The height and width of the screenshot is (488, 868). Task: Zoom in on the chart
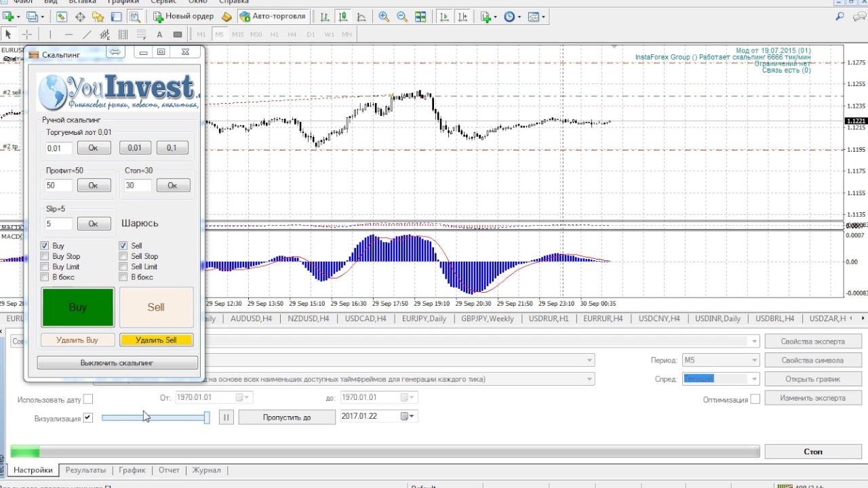click(x=384, y=16)
